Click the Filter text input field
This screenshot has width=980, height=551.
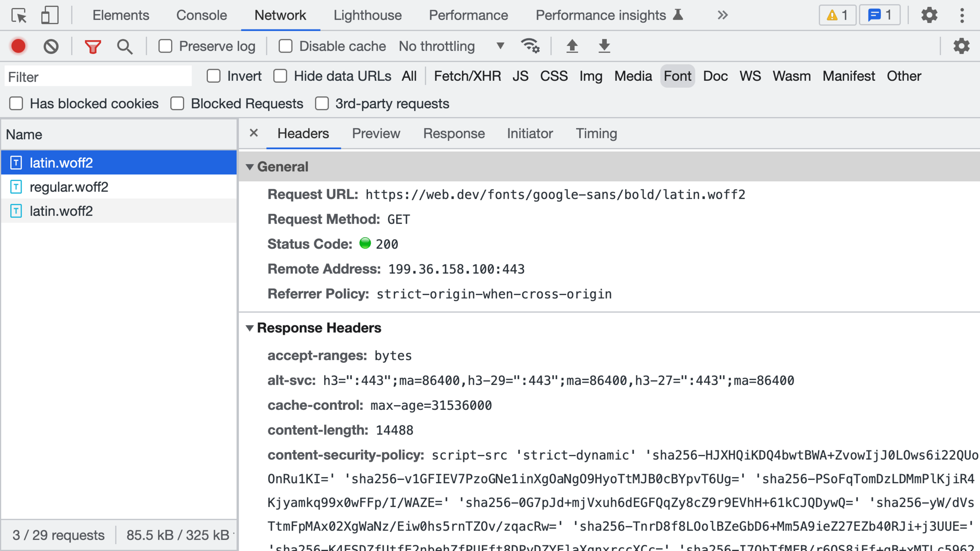click(98, 77)
